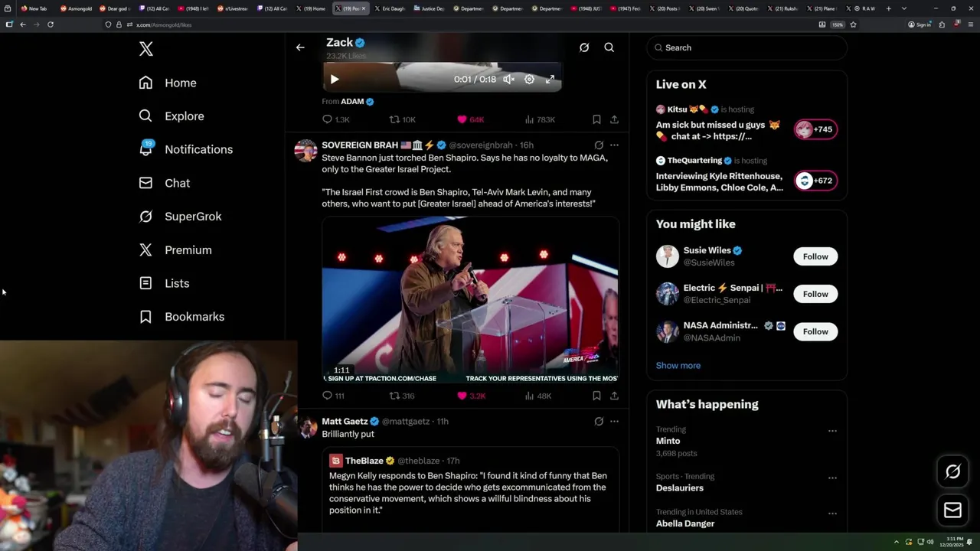The image size is (980, 551).
Task: Switch to the R A W browser tab
Action: (x=864, y=8)
